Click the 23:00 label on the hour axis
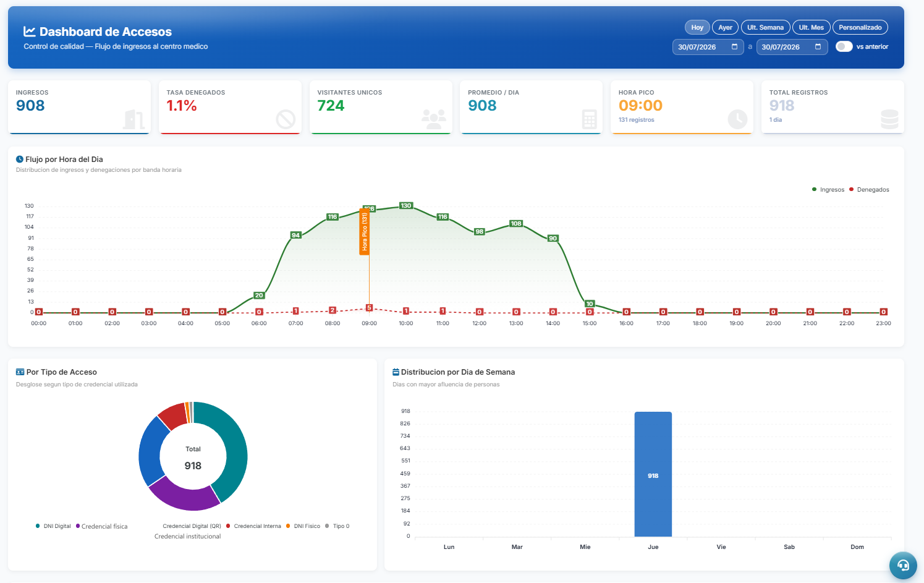The height and width of the screenshot is (583, 924). [x=884, y=323]
